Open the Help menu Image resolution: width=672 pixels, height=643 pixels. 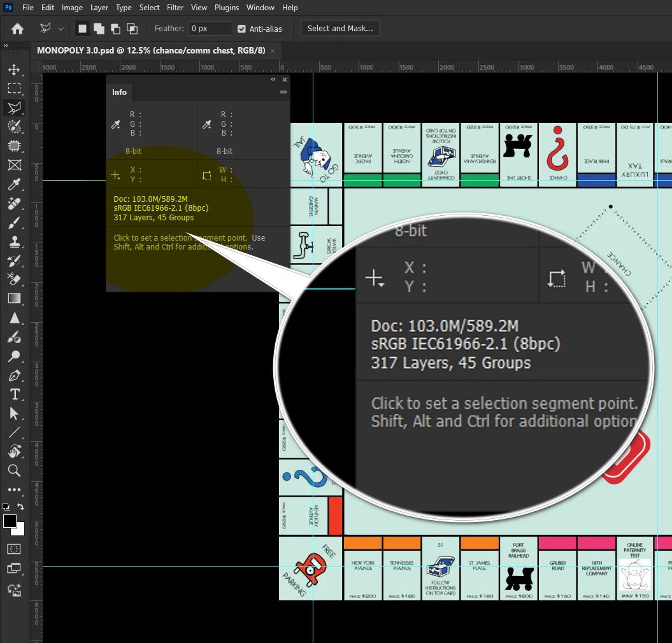290,8
